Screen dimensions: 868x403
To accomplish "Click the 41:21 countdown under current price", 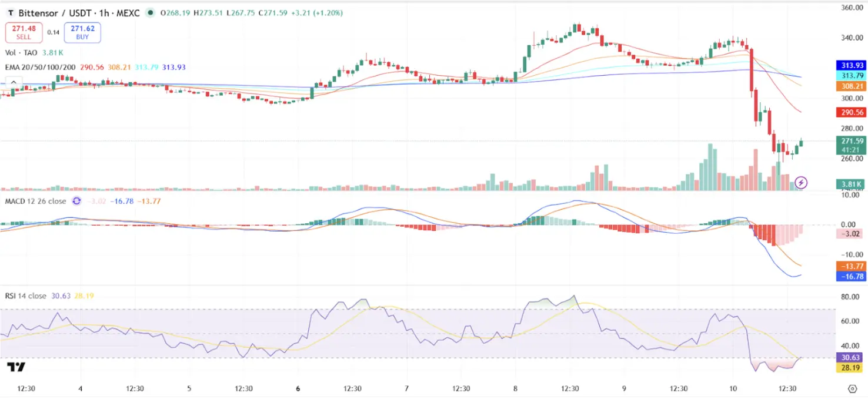I will 850,150.
